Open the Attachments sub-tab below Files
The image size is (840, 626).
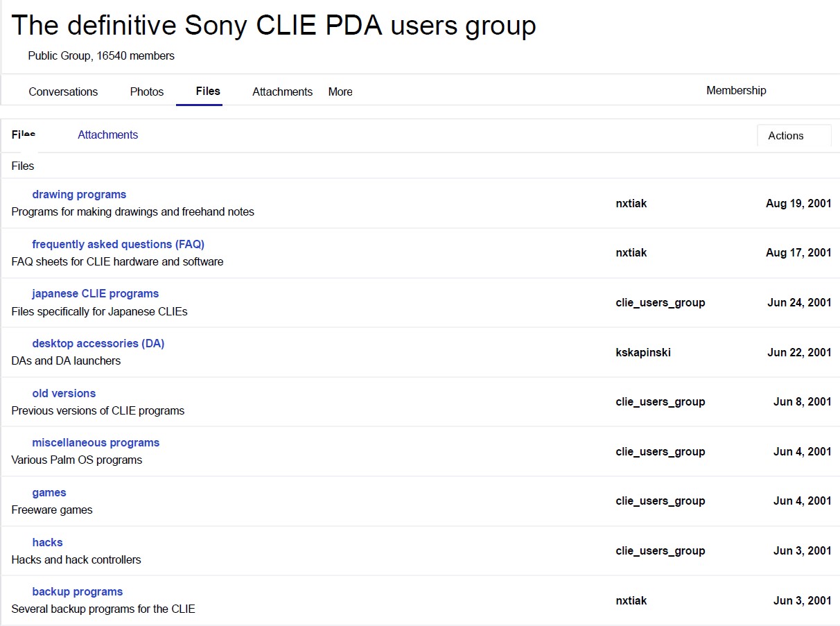point(107,134)
